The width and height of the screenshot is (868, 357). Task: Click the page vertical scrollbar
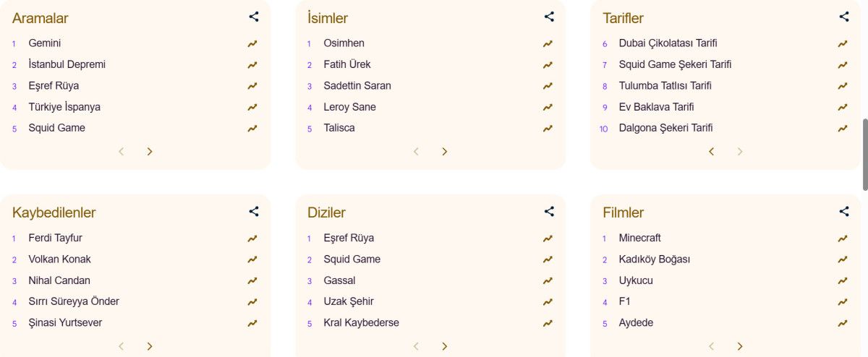(864, 154)
